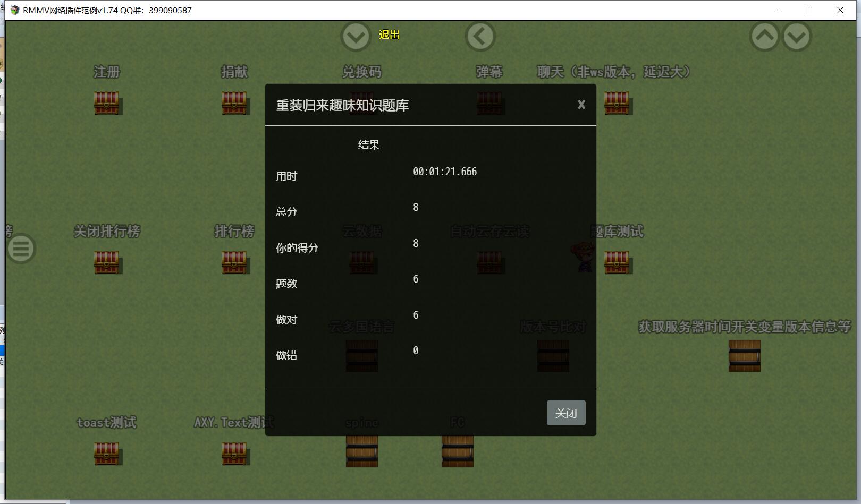Click the 题数 row label
Screen dimensions: 861x504
click(x=286, y=284)
